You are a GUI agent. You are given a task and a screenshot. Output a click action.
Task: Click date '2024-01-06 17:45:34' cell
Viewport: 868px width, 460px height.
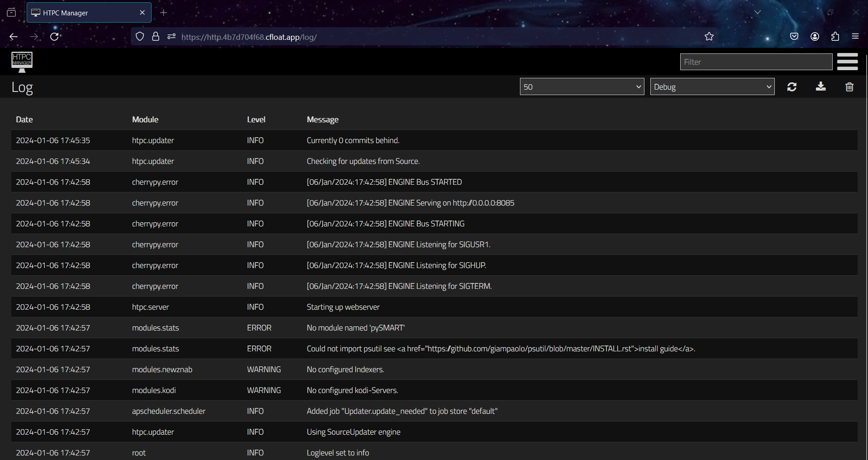(x=53, y=161)
